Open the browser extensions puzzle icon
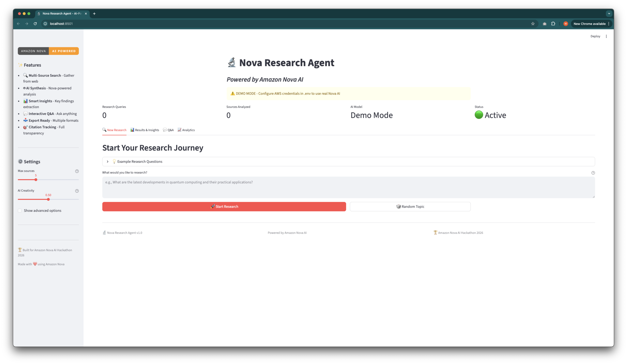The height and width of the screenshot is (364, 627). pyautogui.click(x=553, y=24)
